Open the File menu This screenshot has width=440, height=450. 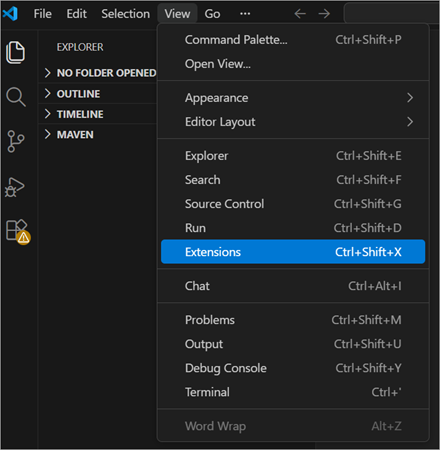[x=43, y=14]
